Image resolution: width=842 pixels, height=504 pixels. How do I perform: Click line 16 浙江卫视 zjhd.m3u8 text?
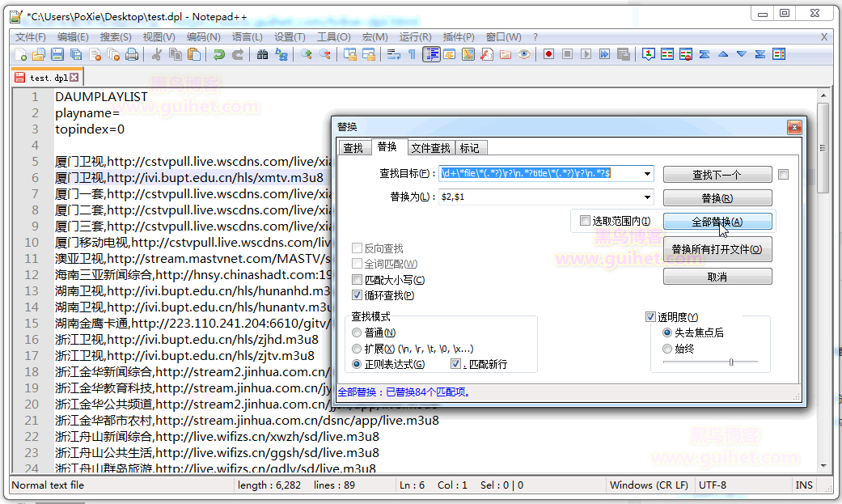coord(186,340)
